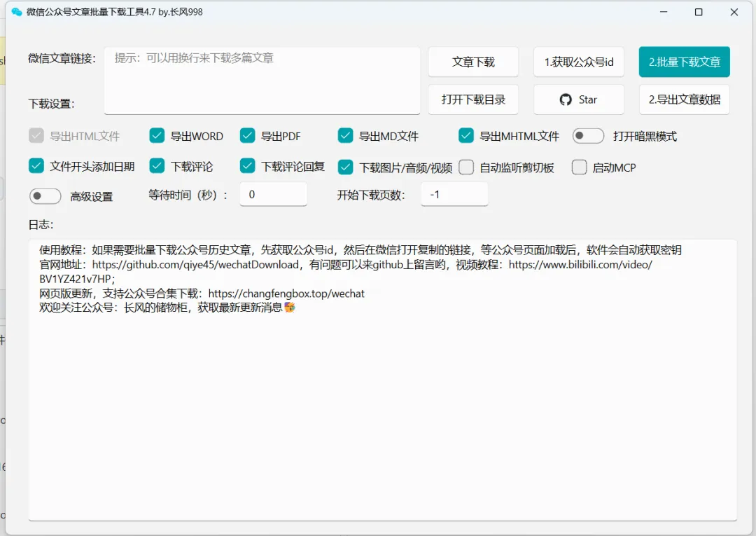Screen dimensions: 756x536
Task: Click the BV1YZ421v7HP text in log
Action: (75, 280)
